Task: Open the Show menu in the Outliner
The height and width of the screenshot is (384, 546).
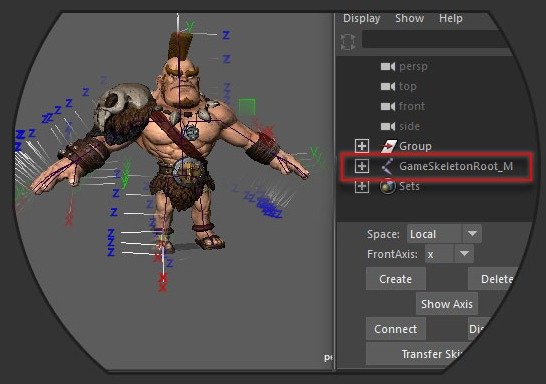Action: [410, 18]
